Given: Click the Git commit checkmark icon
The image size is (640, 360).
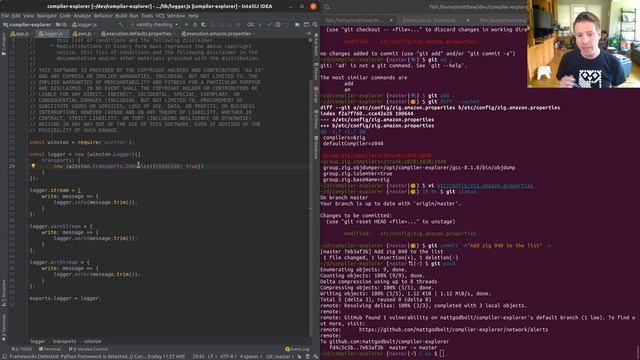Looking at the screenshot, I should point(269,24).
